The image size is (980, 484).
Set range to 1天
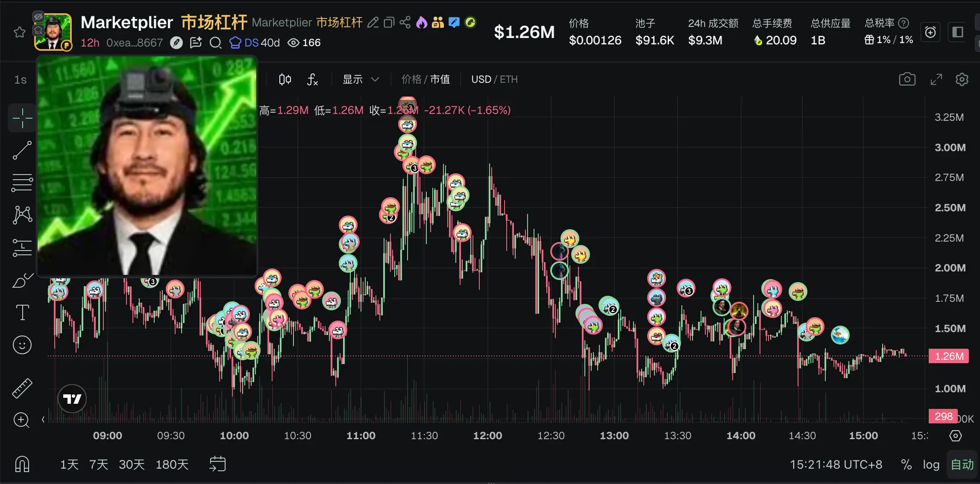[69, 464]
